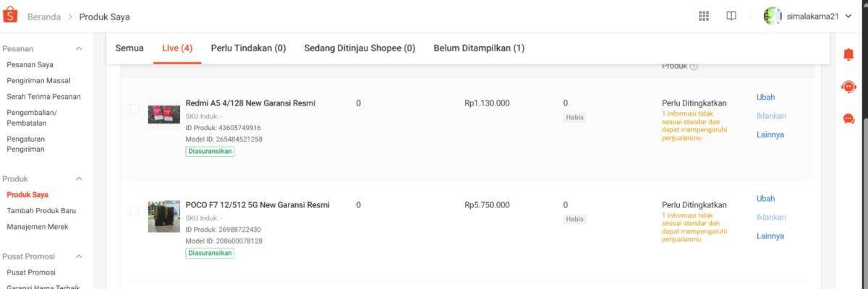Open the chat bubble icon
868x289 pixels.
pyautogui.click(x=848, y=118)
